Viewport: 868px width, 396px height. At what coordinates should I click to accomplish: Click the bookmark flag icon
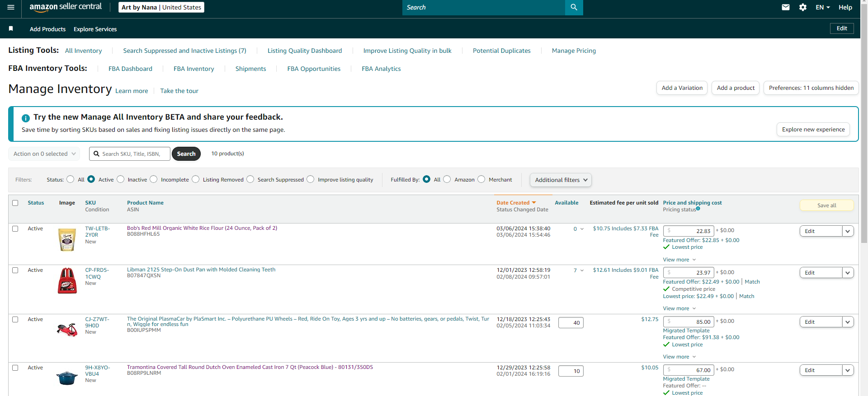(11, 28)
